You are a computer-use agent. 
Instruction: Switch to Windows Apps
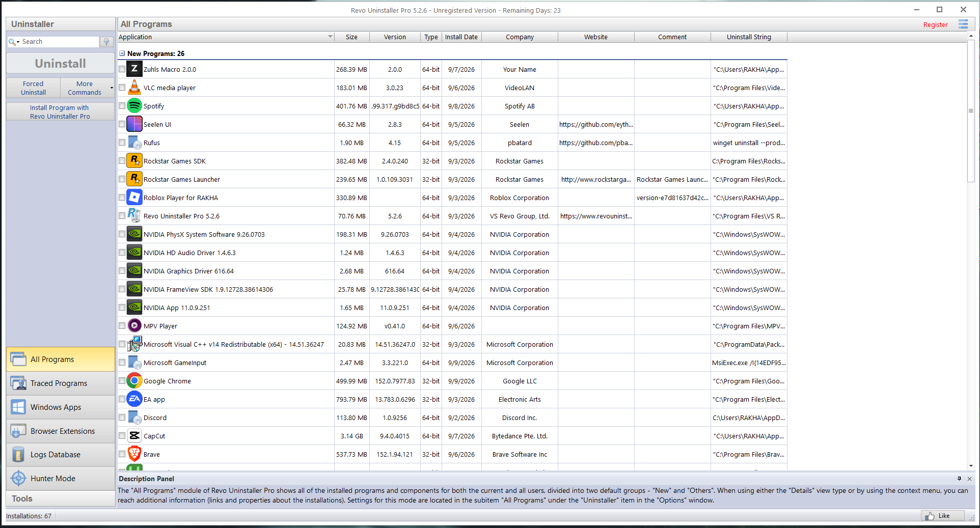(61, 407)
